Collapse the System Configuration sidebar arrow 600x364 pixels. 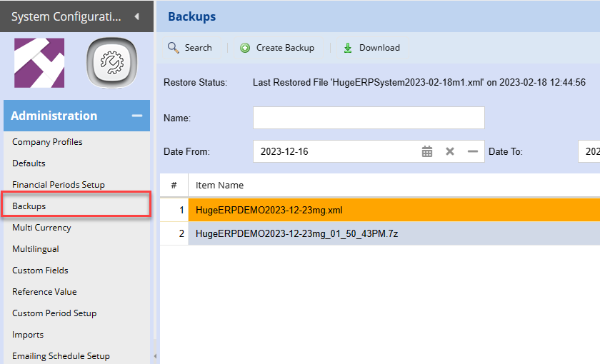[x=136, y=16]
